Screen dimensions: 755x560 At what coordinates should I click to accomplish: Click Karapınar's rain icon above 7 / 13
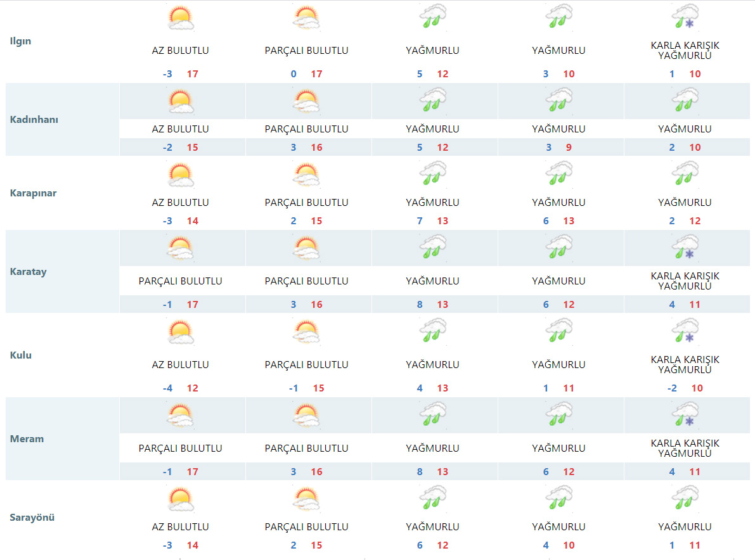[x=433, y=174]
